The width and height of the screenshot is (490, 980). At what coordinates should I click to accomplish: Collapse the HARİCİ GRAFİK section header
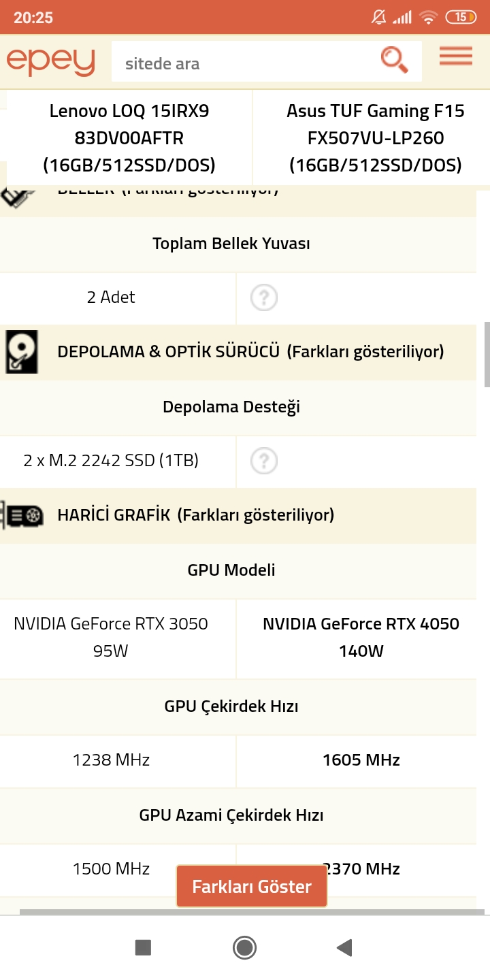[196, 515]
